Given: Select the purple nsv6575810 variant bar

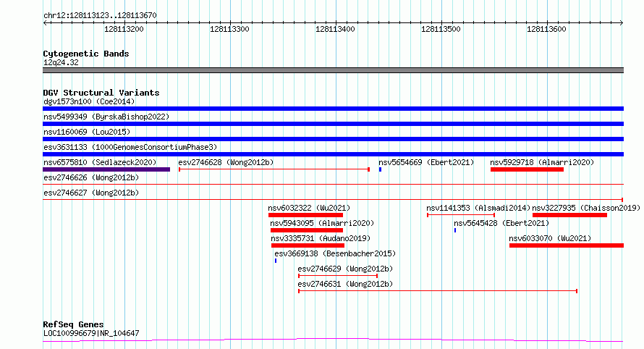Looking at the screenshot, I should pyautogui.click(x=106, y=169).
